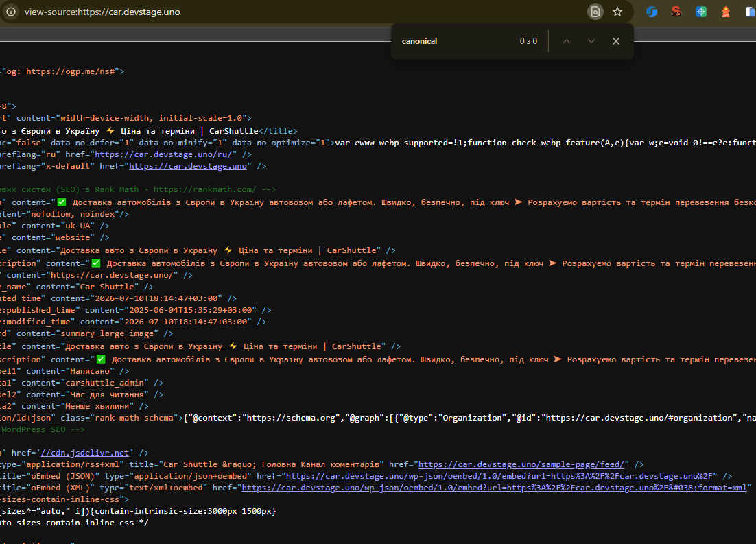Open the oEmbed XML format=xml link
This screenshot has width=756, height=544.
click(494, 488)
